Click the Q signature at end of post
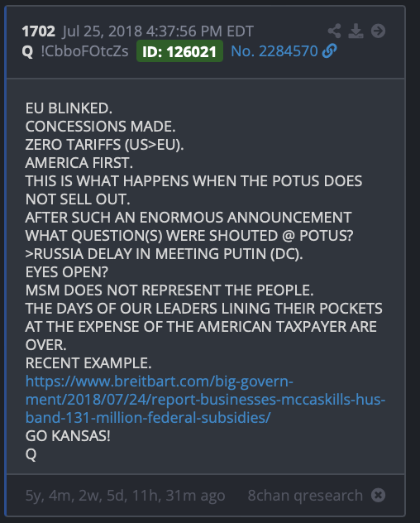 [x=31, y=454]
